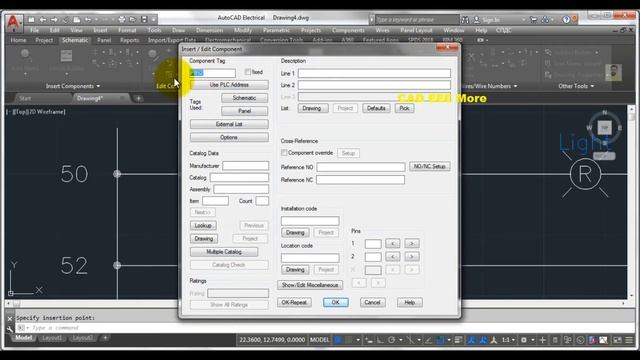Open the Dimension menu
Viewport: 640px width, 360px height.
click(209, 30)
